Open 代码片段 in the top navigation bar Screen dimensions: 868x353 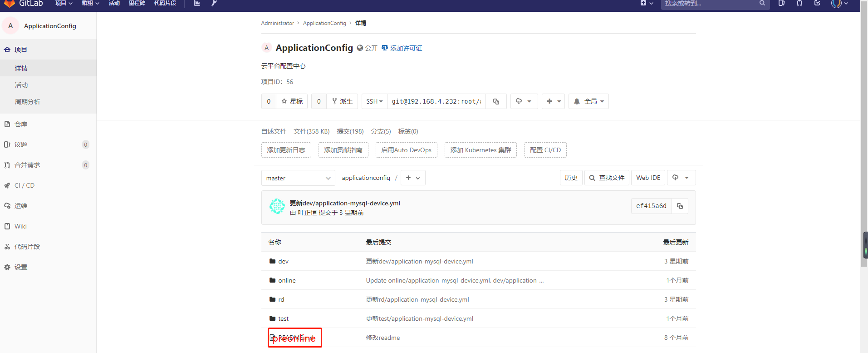click(x=165, y=3)
